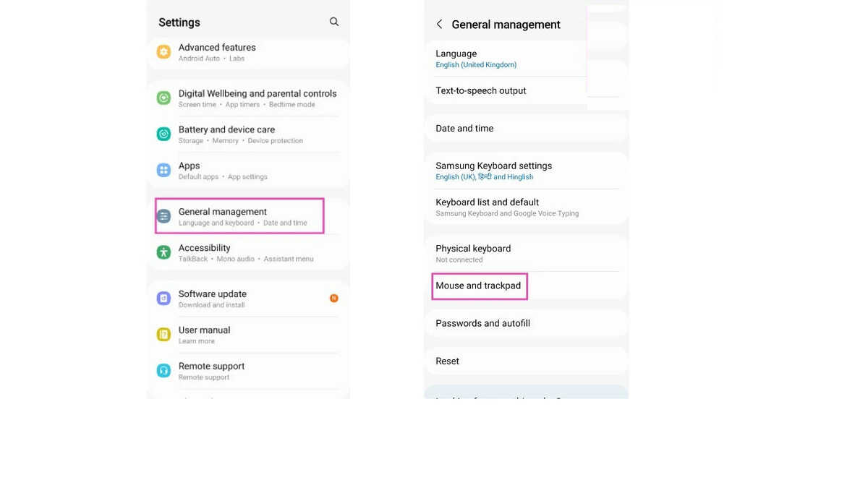Tap the General management sliders icon
Image resolution: width=868 pixels, height=480 pixels.
click(x=164, y=216)
